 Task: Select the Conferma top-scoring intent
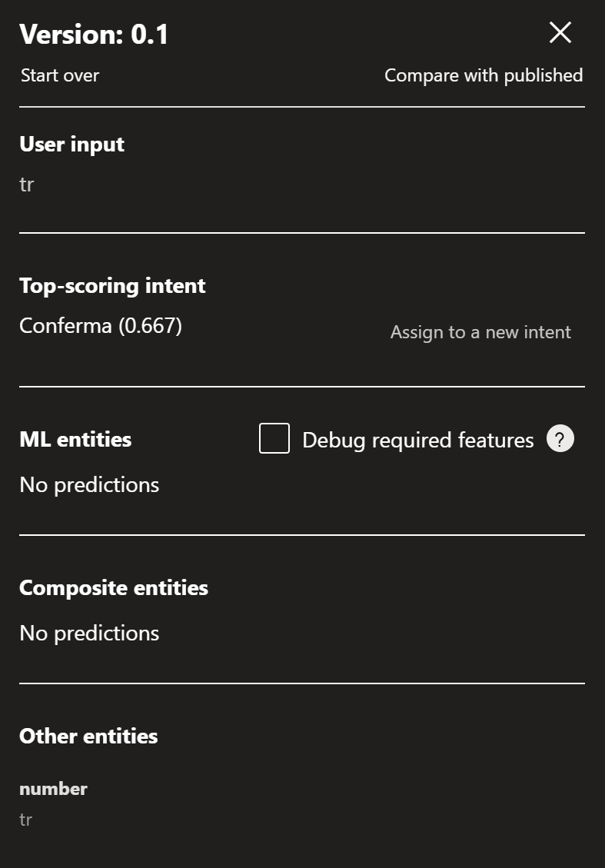tap(101, 325)
